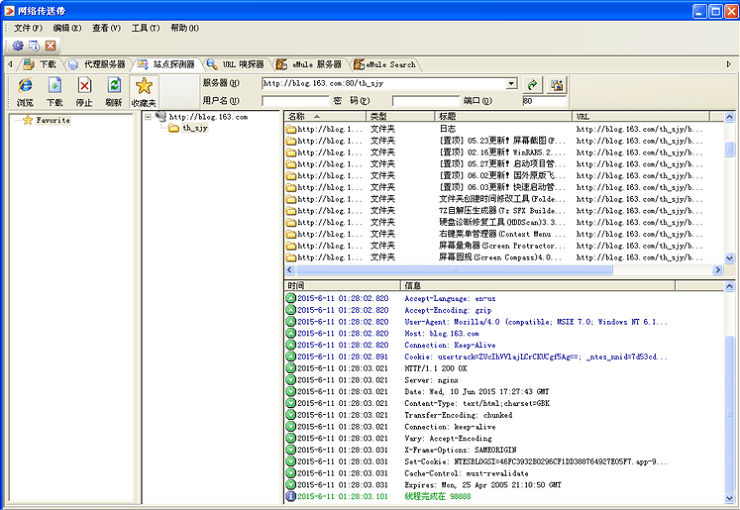Viewport: 740px width, 510px height.
Task: Click the folder icon of the 屏幕圆规 row
Action: 291,258
